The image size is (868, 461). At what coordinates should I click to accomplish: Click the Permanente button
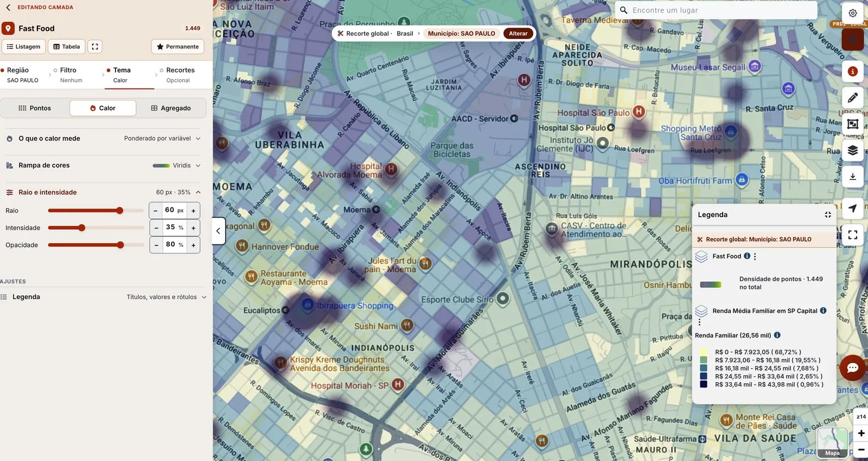[178, 47]
